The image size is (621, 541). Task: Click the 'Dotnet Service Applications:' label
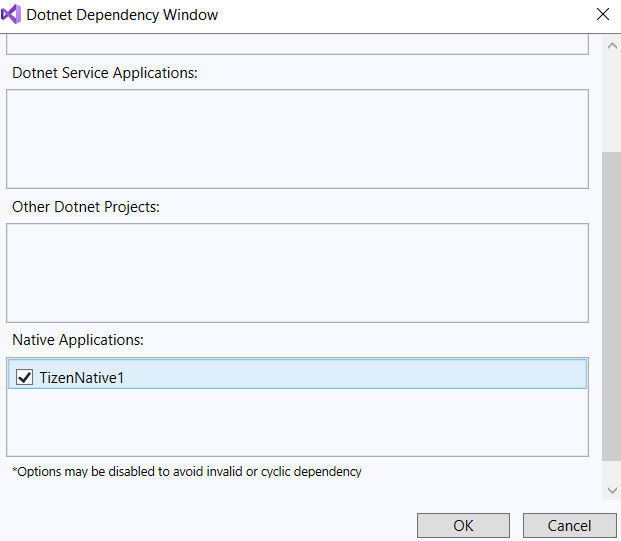[x=104, y=73]
